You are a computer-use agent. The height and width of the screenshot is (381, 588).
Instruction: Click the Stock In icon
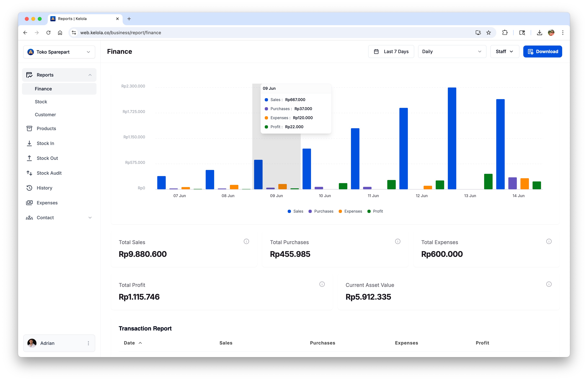click(x=29, y=143)
